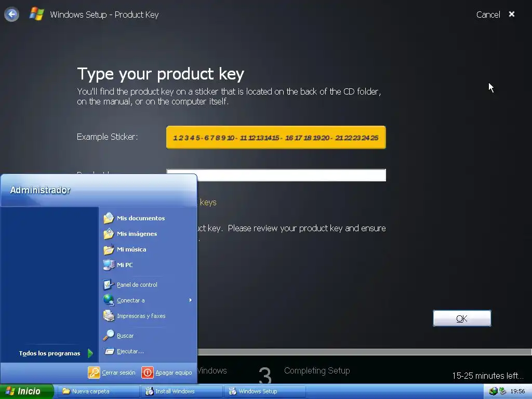Image resolution: width=532 pixels, height=399 pixels.
Task: Click the Cerrar sesión key icon
Action: tap(94, 373)
